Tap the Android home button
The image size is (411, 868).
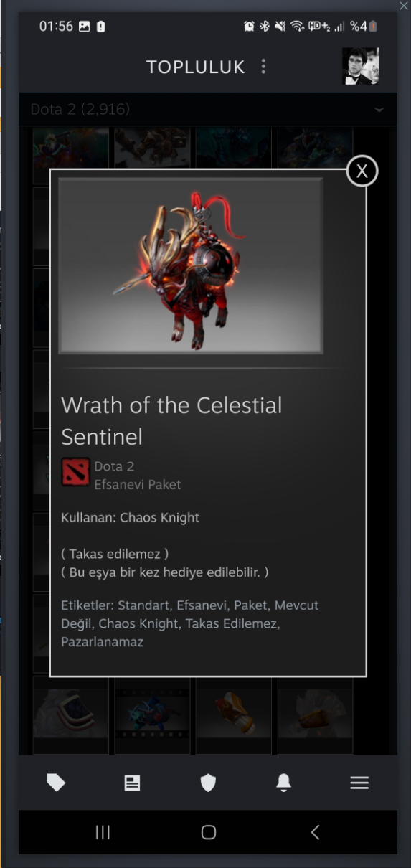pyautogui.click(x=209, y=832)
